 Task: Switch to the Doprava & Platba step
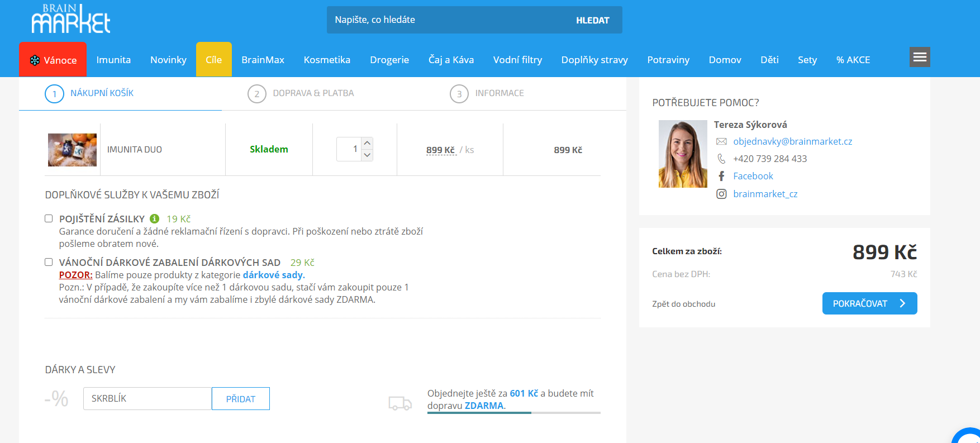[x=313, y=93]
